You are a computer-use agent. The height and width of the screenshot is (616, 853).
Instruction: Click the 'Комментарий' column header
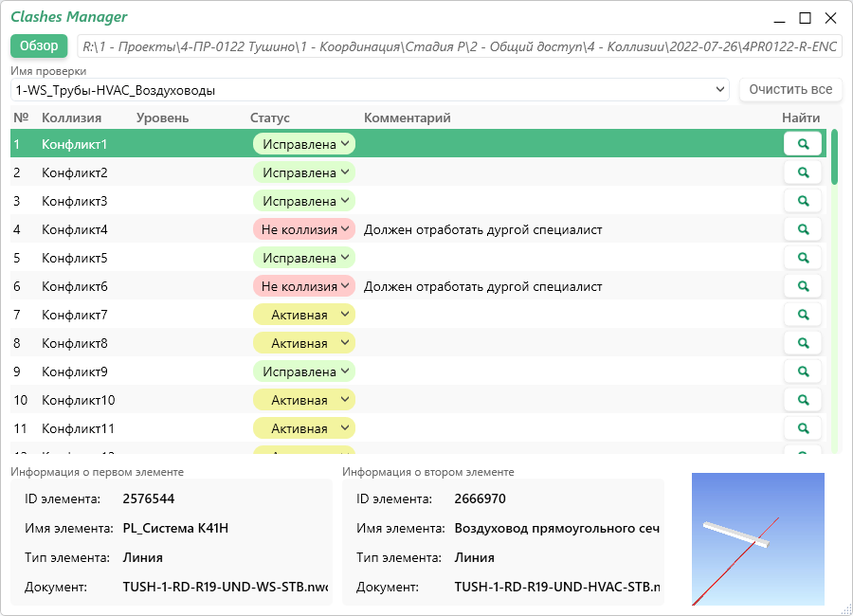[407, 118]
